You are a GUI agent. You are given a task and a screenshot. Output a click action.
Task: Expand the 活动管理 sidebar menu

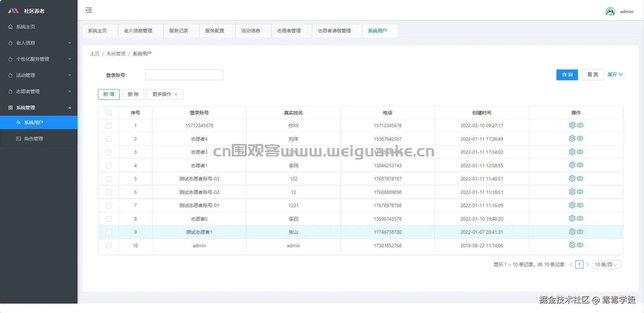pos(39,75)
